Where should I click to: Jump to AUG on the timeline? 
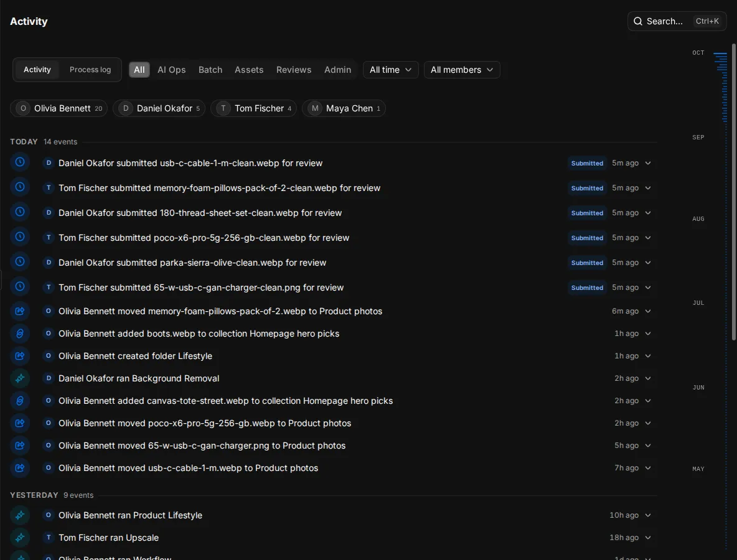click(698, 219)
